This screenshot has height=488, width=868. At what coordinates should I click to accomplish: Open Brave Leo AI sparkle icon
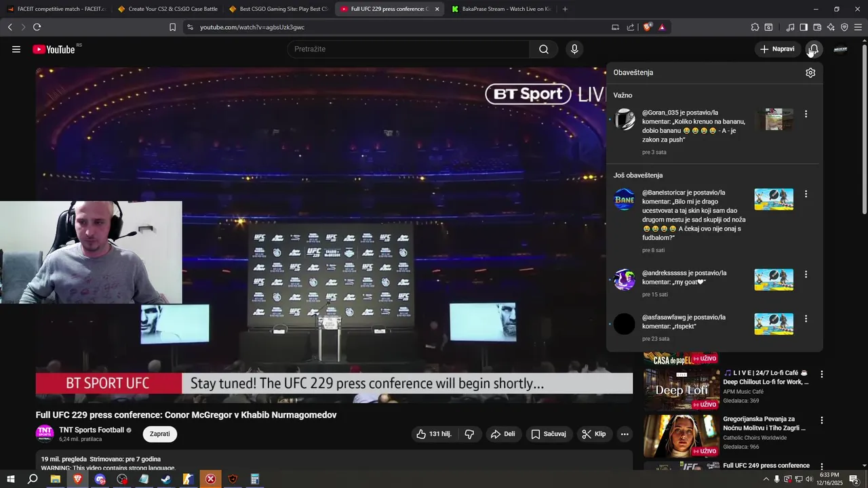tap(831, 27)
